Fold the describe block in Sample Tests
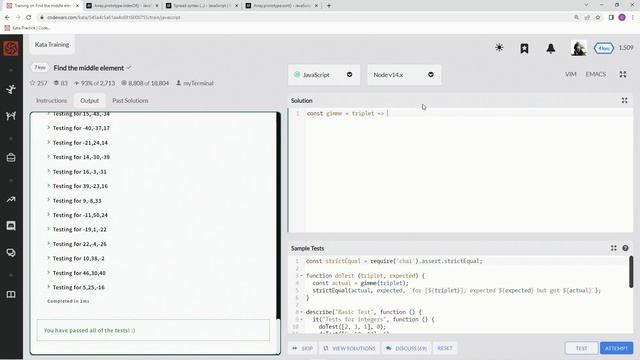Screen dimensions: 640x360 [x=302, y=312]
